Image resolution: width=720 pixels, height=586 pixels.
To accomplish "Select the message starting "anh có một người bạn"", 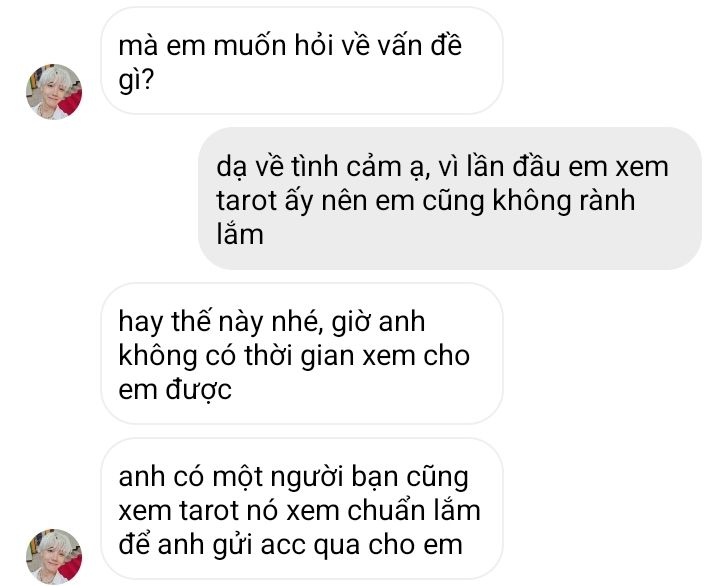I will pyautogui.click(x=302, y=509).
